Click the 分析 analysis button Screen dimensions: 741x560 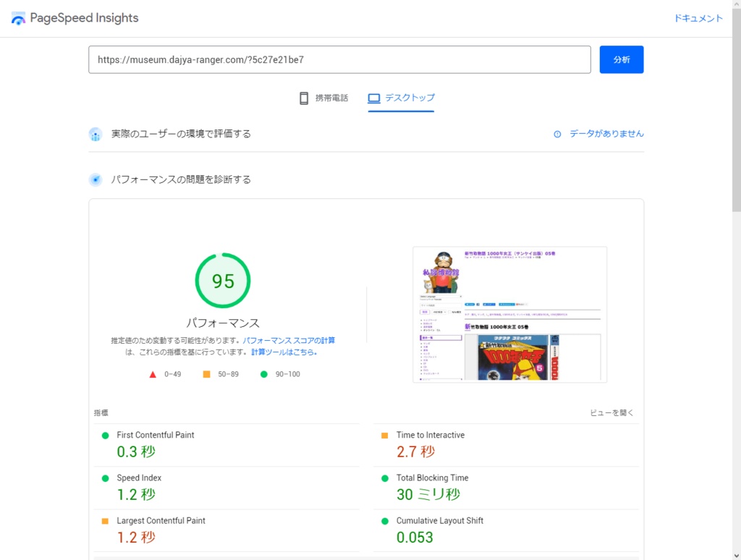click(x=622, y=59)
